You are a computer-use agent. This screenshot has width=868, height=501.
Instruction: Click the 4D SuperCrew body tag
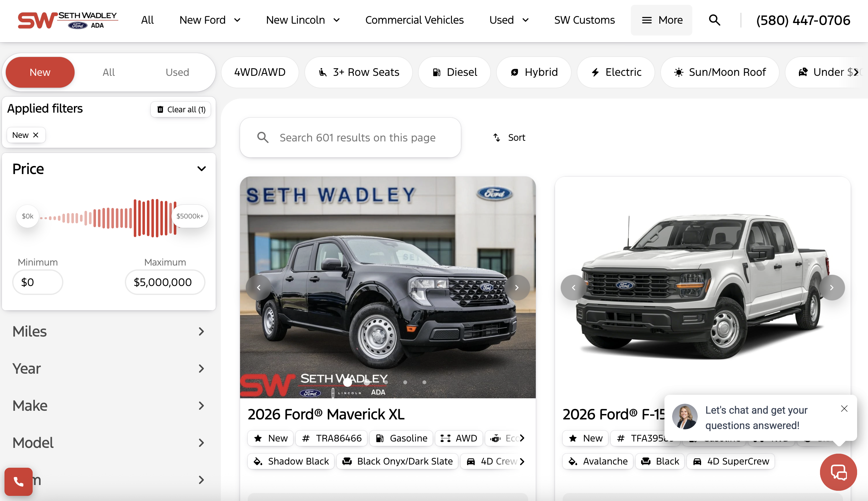[x=731, y=461]
